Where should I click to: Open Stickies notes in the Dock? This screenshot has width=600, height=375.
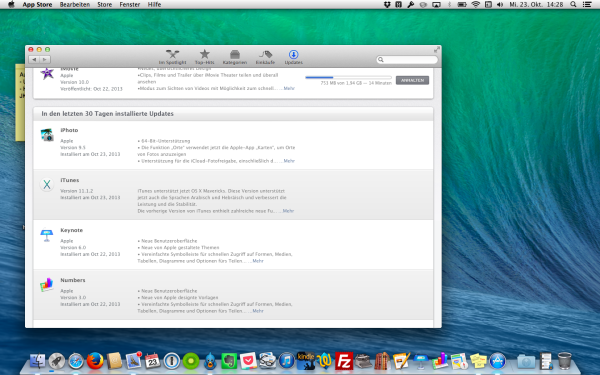click(x=478, y=361)
